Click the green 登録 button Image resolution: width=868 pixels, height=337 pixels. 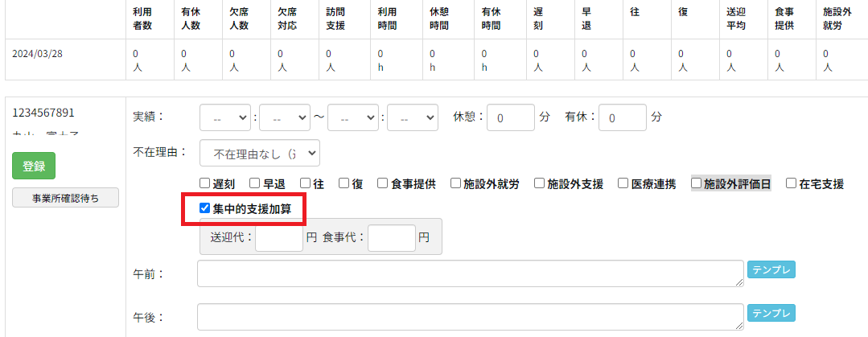pos(34,166)
